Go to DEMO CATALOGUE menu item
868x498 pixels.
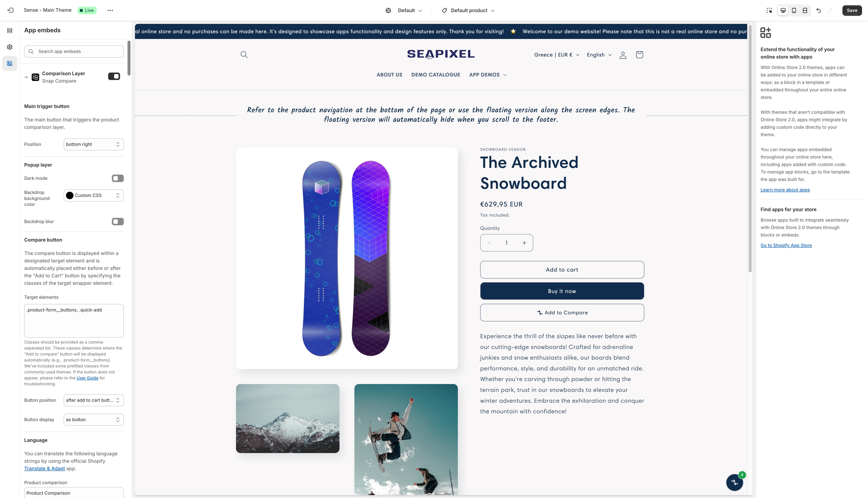(435, 75)
